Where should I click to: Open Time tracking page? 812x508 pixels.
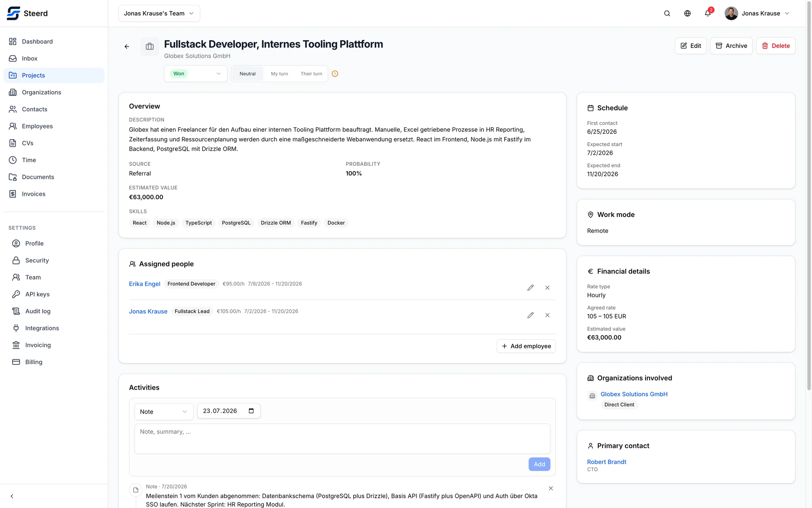coord(54,160)
